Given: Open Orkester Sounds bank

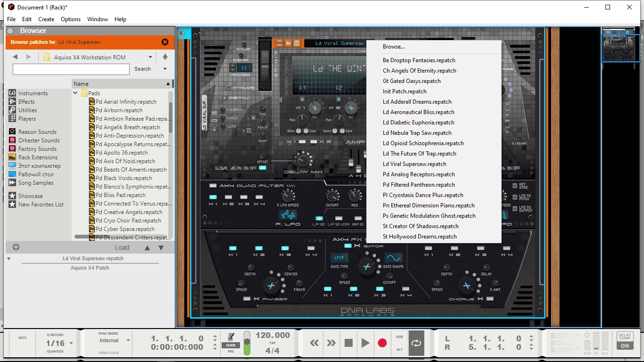Looking at the screenshot, I should coord(34,140).
